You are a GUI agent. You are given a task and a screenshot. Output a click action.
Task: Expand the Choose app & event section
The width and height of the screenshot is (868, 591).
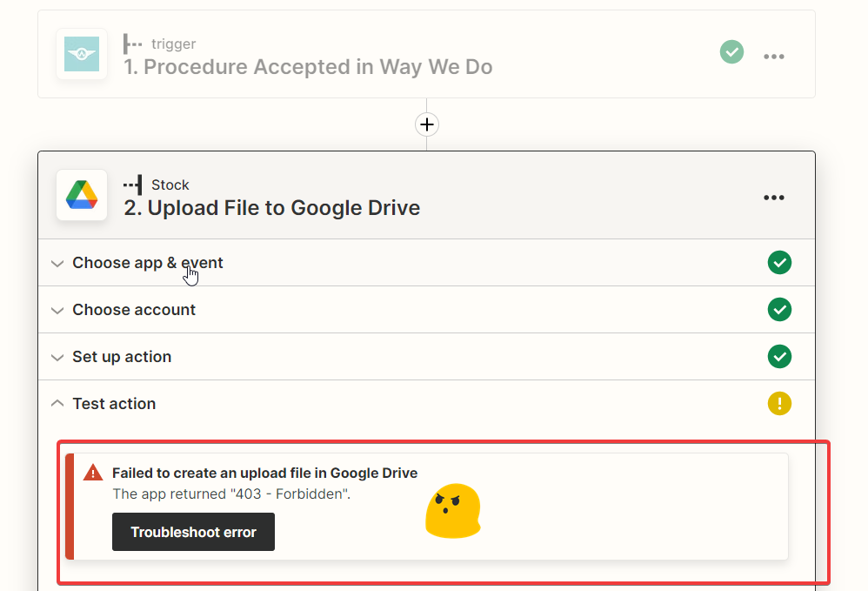click(x=426, y=263)
